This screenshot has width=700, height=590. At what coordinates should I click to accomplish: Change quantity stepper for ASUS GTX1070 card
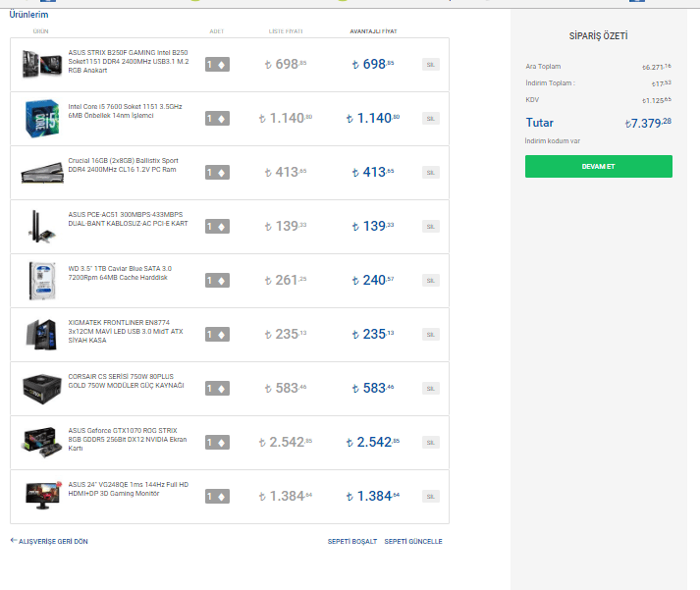[x=217, y=443]
